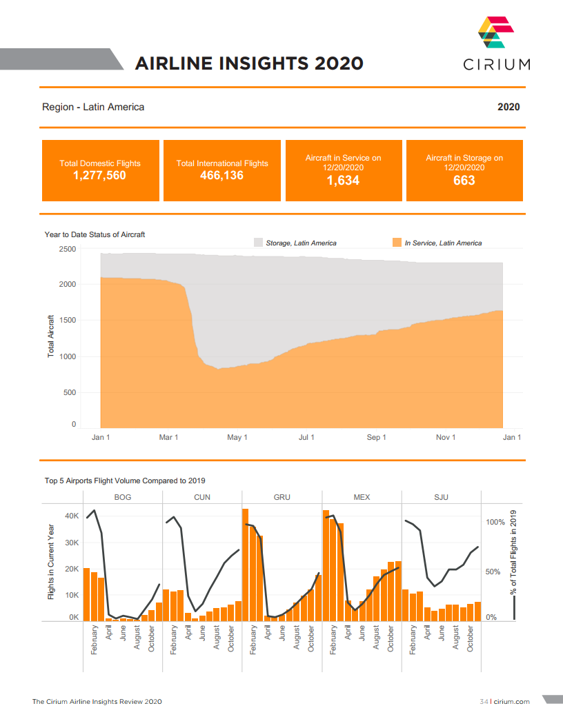
Task: Click the Total Domestic Flights tile
Action: (x=100, y=170)
